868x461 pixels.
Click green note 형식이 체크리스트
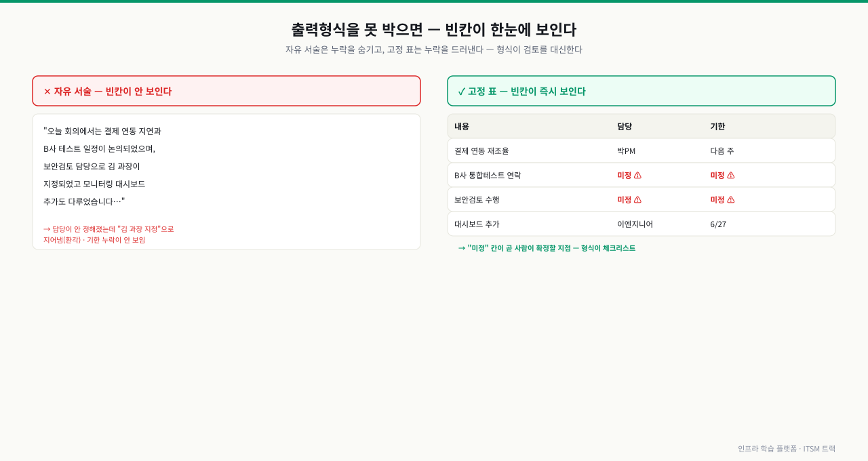608,248
